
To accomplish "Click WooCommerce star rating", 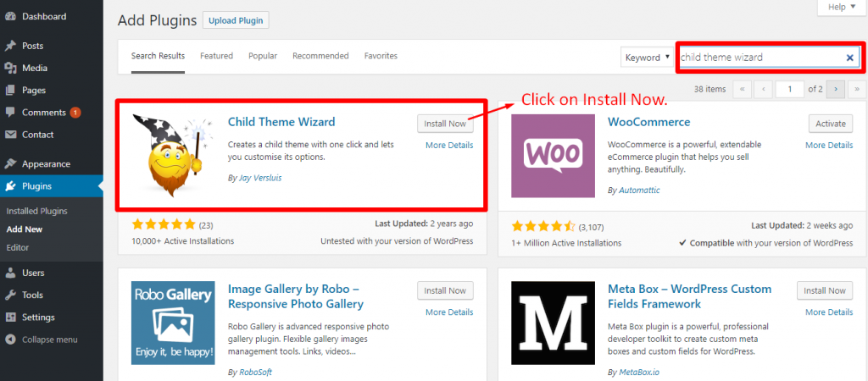I will tap(543, 227).
